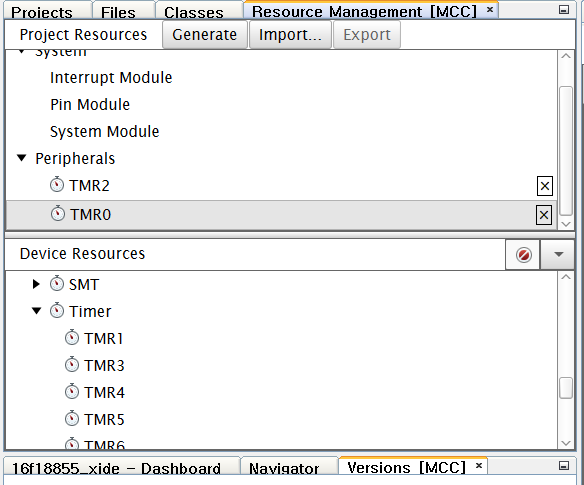
Task: Click the Project Resources scroll up arrow
Action: tap(566, 56)
